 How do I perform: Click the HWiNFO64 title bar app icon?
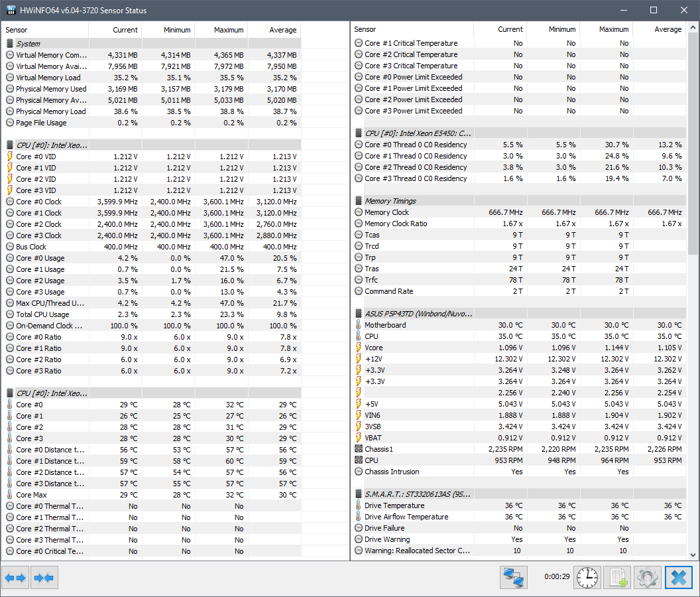(11, 10)
